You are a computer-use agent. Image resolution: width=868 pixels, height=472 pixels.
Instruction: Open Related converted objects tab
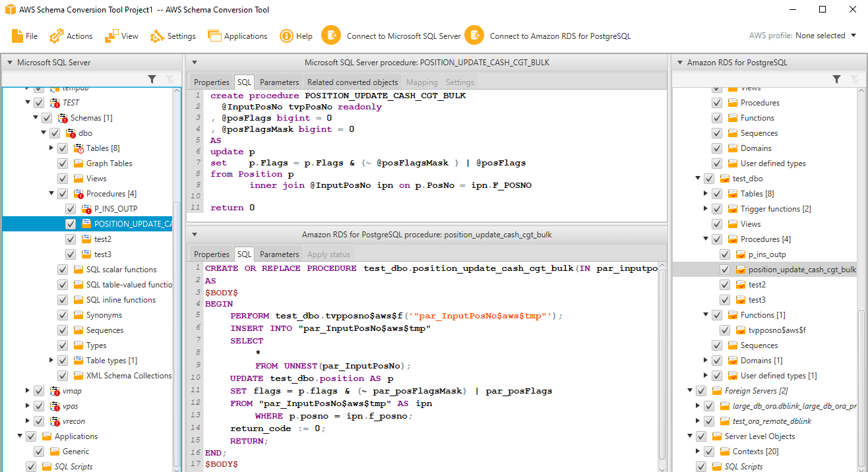(x=352, y=82)
